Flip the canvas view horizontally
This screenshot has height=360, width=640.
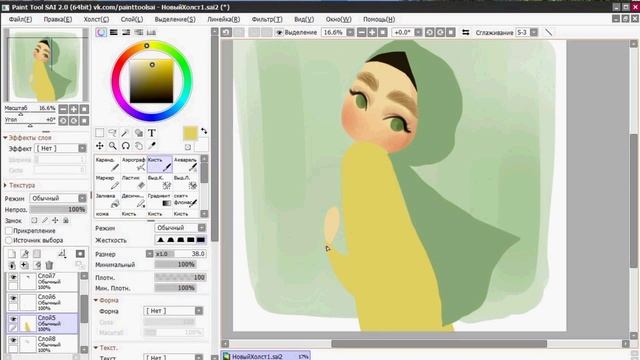point(465,32)
